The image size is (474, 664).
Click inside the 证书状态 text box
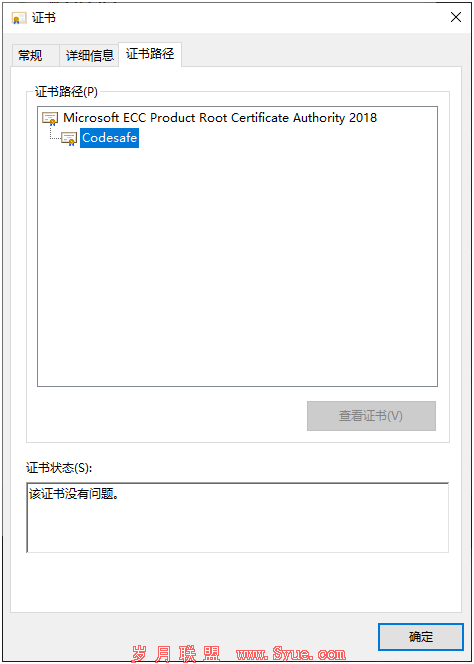click(x=237, y=517)
